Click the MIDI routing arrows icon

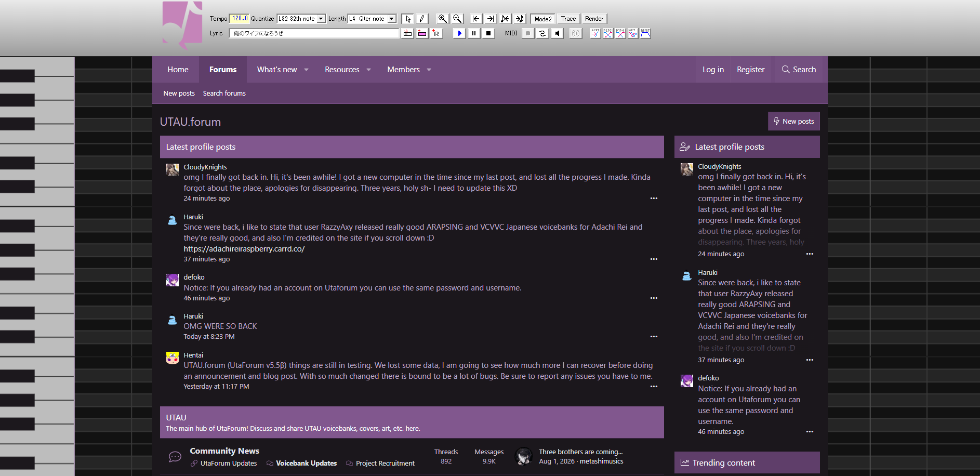542,33
